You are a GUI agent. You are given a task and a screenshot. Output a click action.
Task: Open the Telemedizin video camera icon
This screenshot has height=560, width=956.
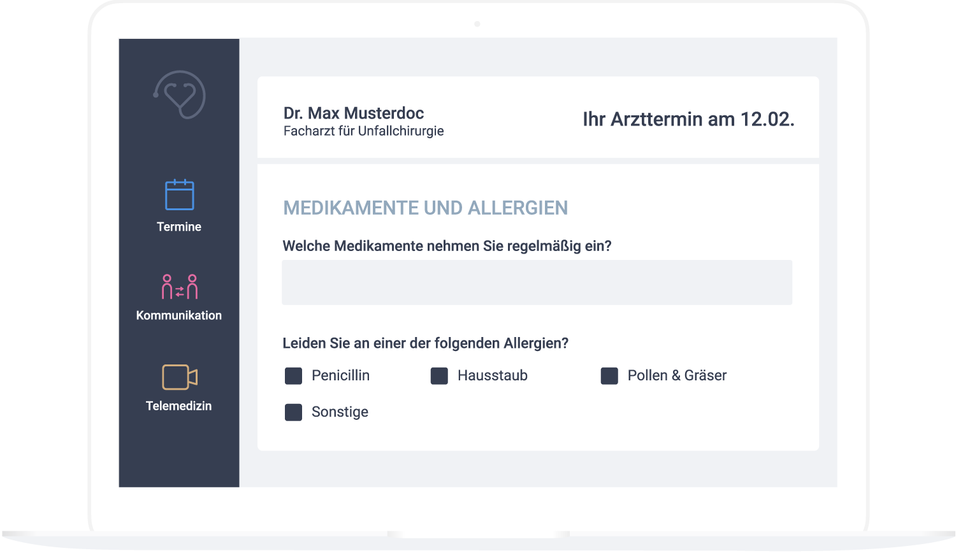(179, 377)
